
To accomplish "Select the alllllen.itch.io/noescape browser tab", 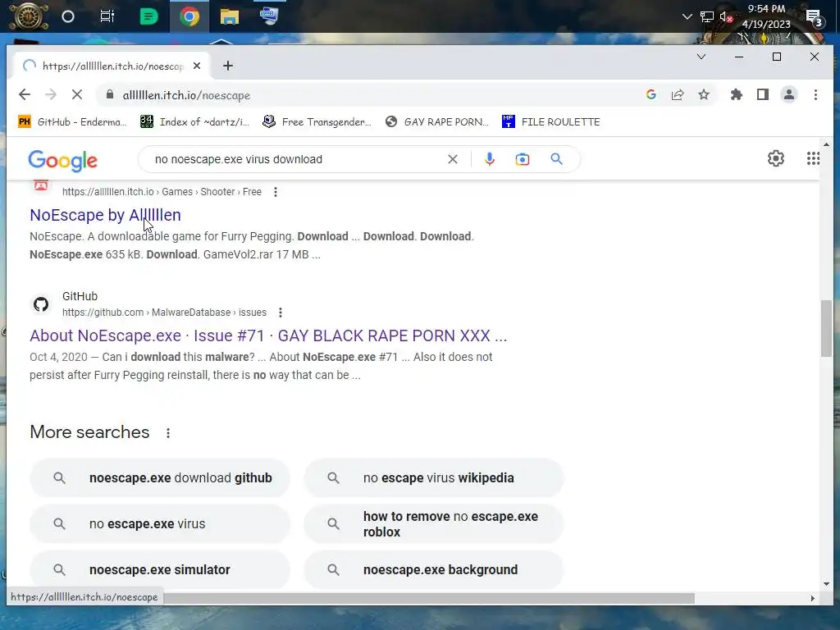I will click(112, 66).
